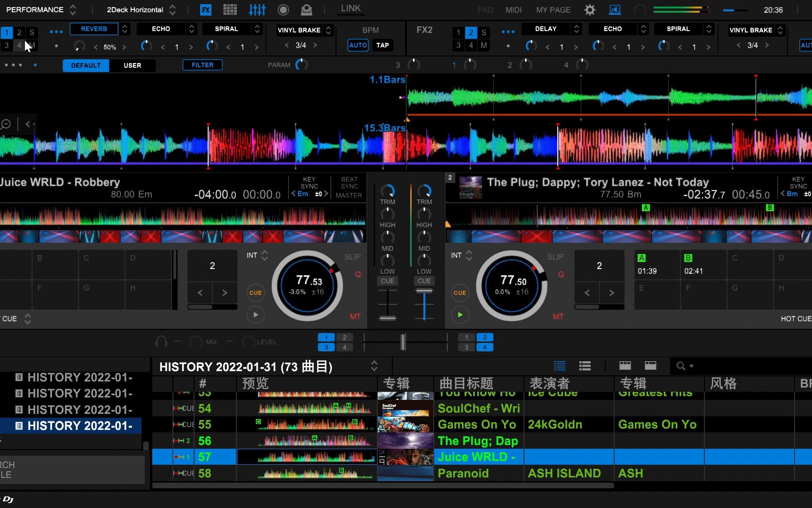812x508 pixels.
Task: Click deck 1 loop double arrow
Action: click(x=225, y=293)
